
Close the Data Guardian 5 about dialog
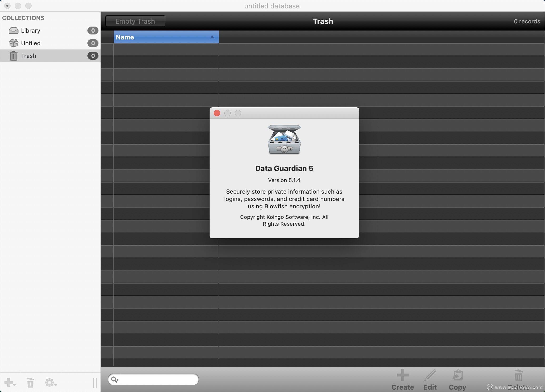(217, 113)
